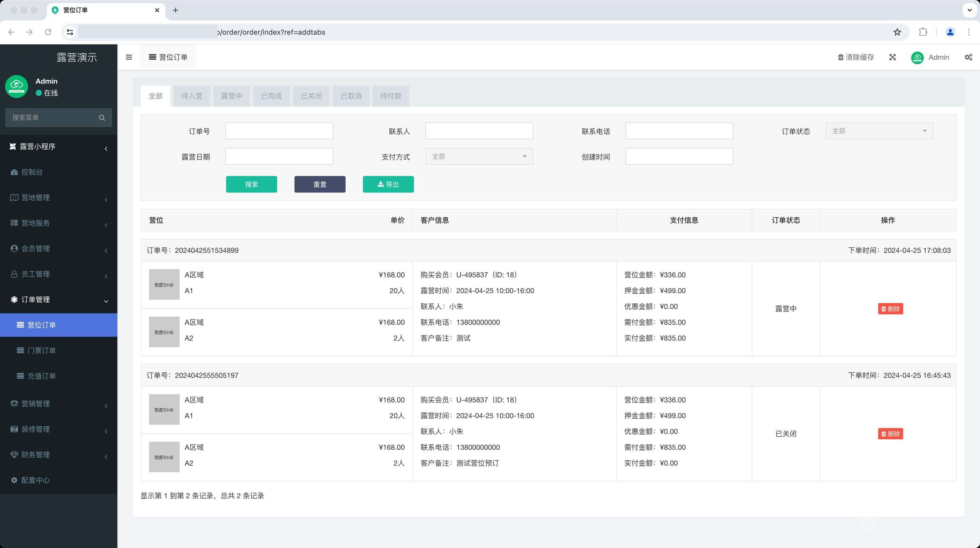Open the 支付方式 dropdown
The height and width of the screenshot is (548, 980).
coord(479,157)
